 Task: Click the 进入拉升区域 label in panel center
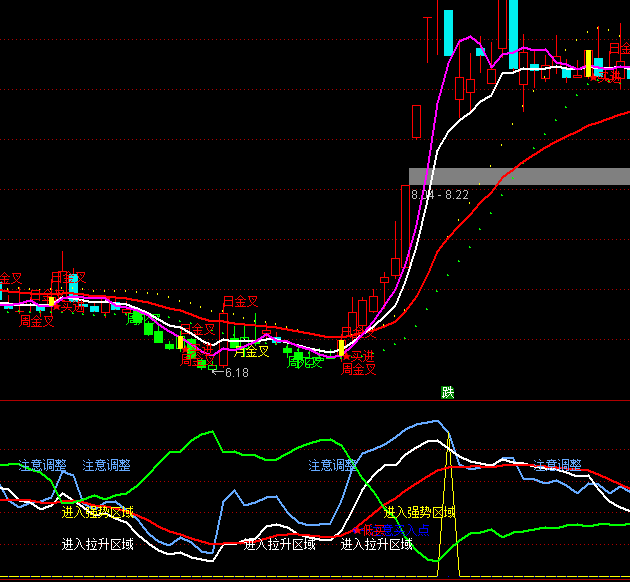[x=279, y=544]
